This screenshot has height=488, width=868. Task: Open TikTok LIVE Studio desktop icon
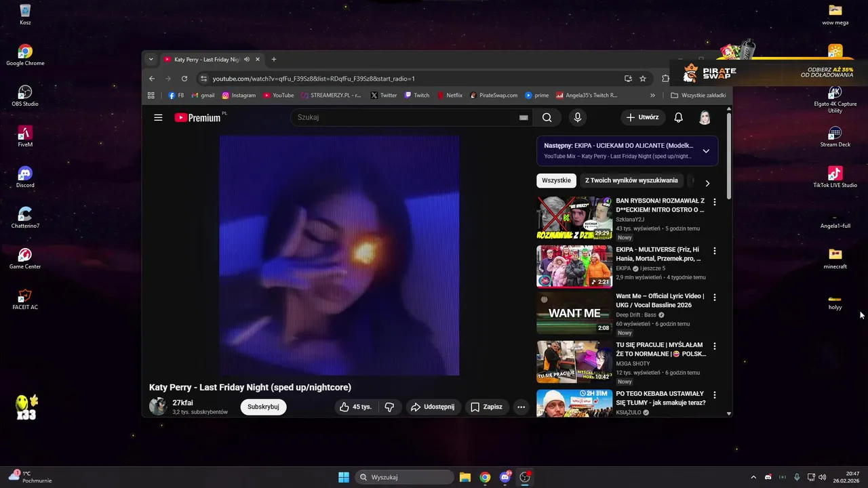coord(835,177)
